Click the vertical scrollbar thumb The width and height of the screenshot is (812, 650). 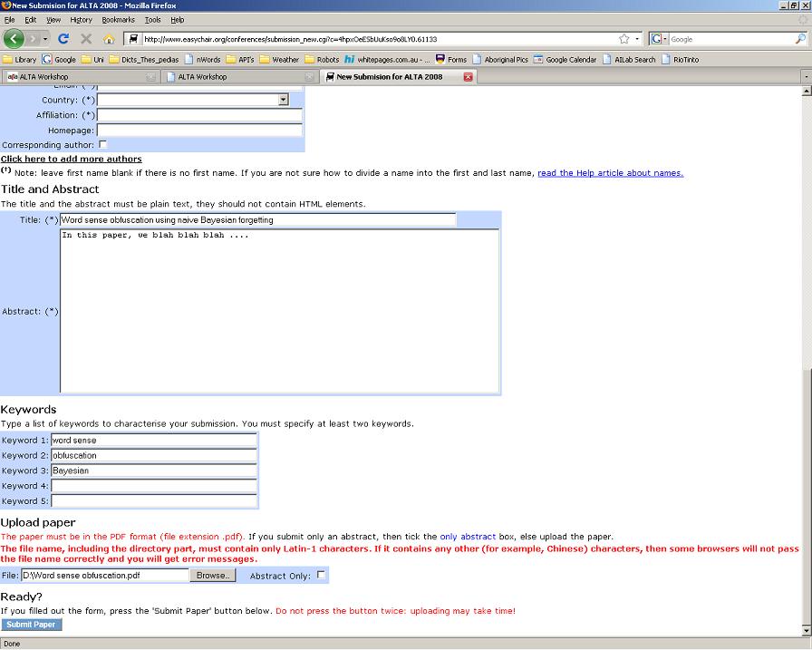click(x=807, y=497)
